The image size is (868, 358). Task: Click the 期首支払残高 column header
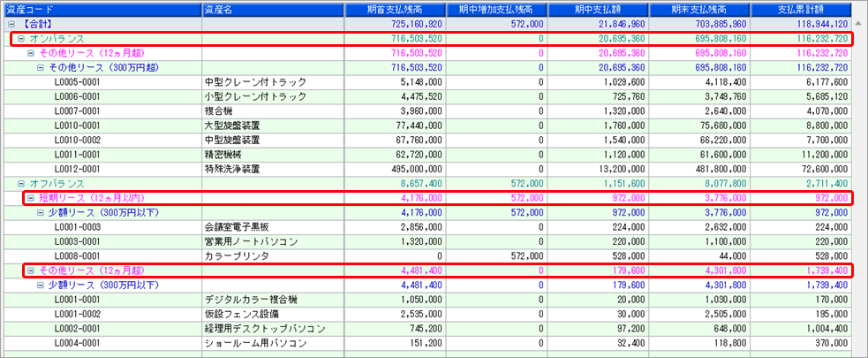395,10
